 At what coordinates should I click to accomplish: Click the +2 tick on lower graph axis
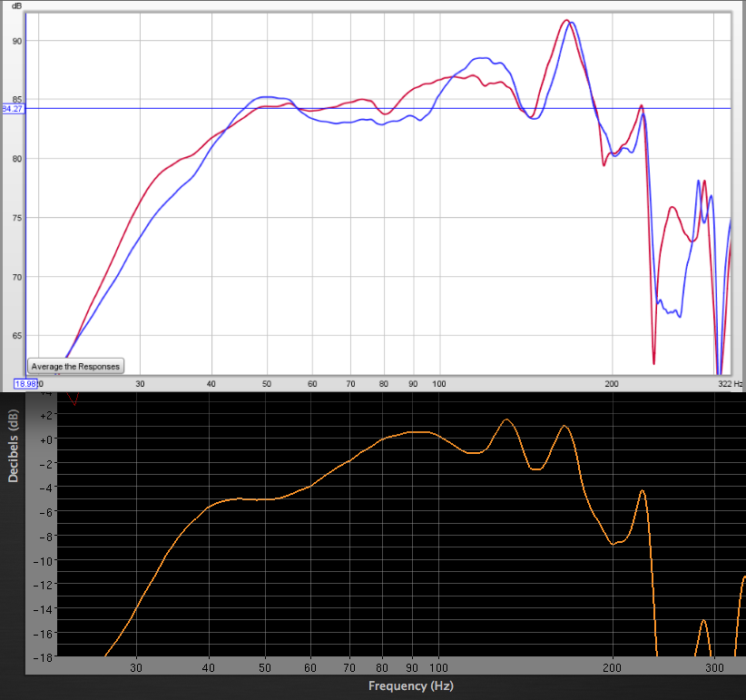[x=46, y=416]
